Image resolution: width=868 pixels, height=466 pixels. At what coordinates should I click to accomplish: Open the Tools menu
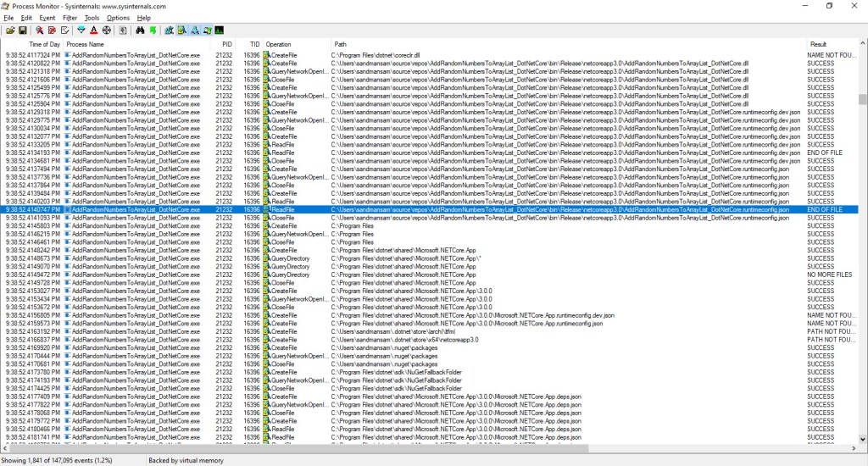pyautogui.click(x=92, y=18)
